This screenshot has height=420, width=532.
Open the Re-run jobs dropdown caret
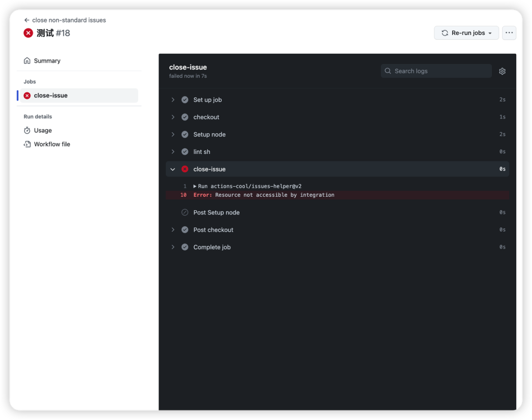pos(490,33)
